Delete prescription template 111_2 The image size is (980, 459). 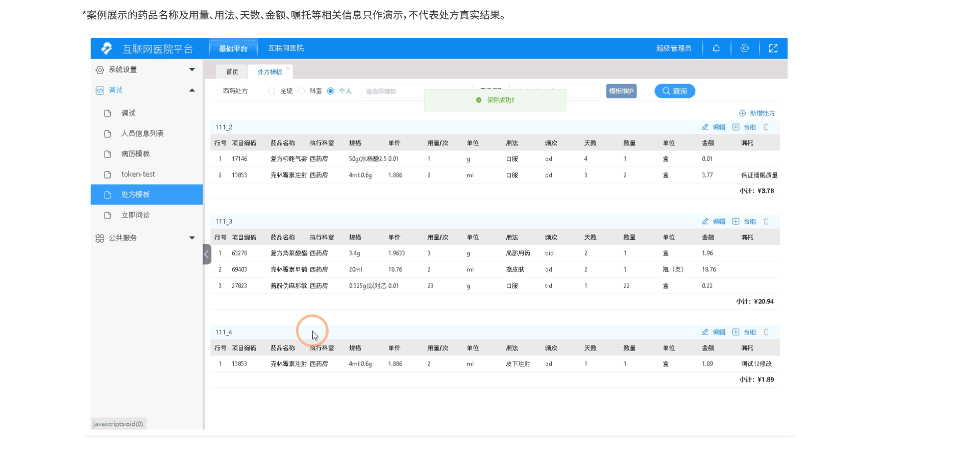click(x=766, y=127)
